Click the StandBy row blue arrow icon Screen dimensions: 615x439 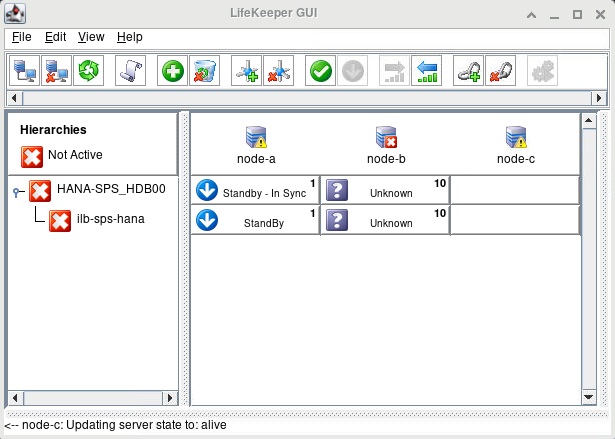[207, 220]
